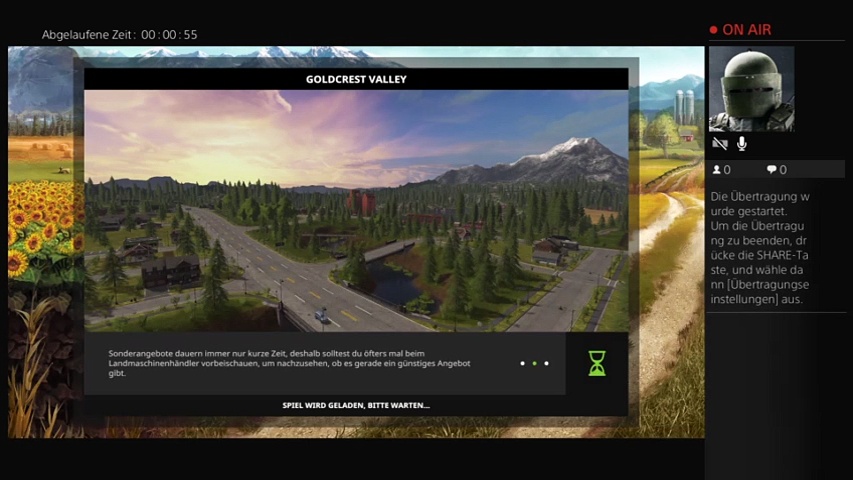Click the Goldcrest Valley map preview image

coord(356,210)
